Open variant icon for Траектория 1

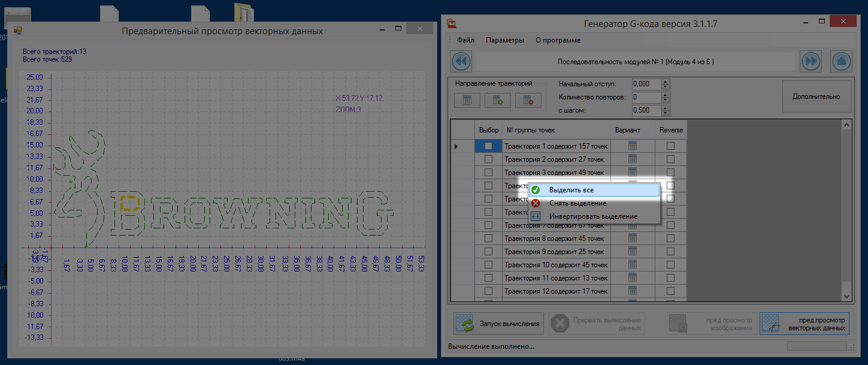(632, 146)
